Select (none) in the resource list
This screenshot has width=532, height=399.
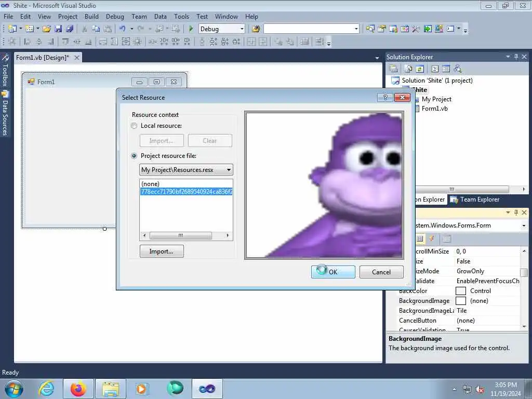coord(150,184)
